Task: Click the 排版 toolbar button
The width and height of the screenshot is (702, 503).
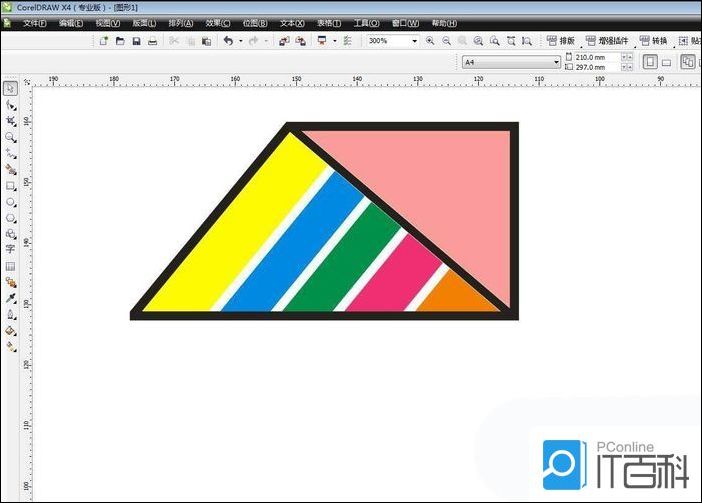Action: [x=561, y=41]
